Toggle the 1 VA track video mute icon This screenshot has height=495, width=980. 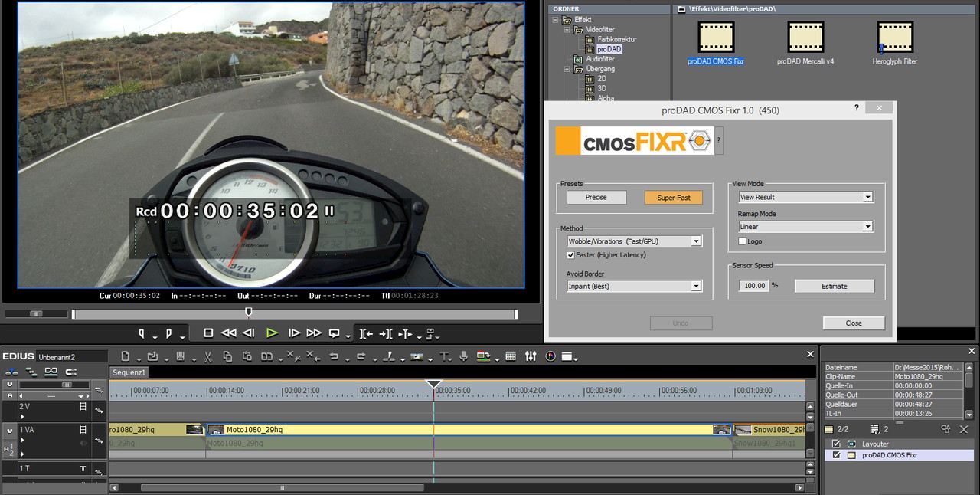click(83, 430)
